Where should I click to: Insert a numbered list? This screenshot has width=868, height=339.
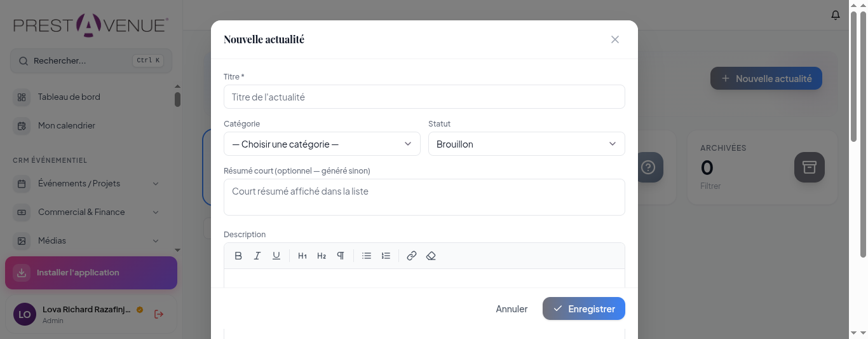coord(386,256)
